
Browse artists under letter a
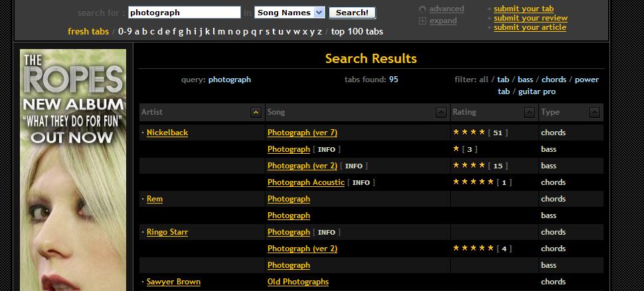(x=137, y=32)
